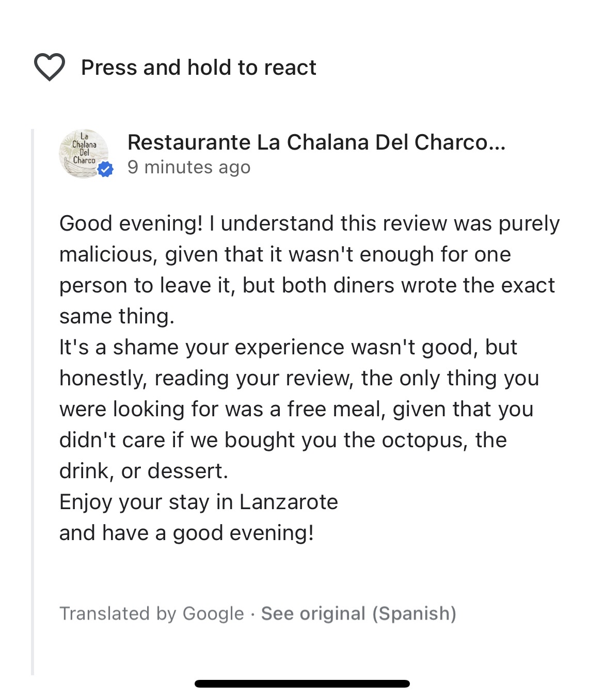Click the "Enjoy your stay in Lanzarote" line

click(x=199, y=502)
